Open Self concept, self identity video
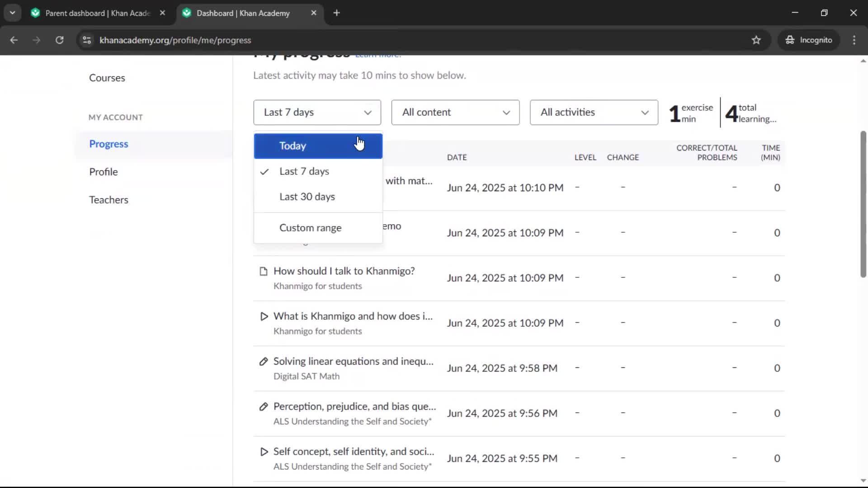 (354, 452)
